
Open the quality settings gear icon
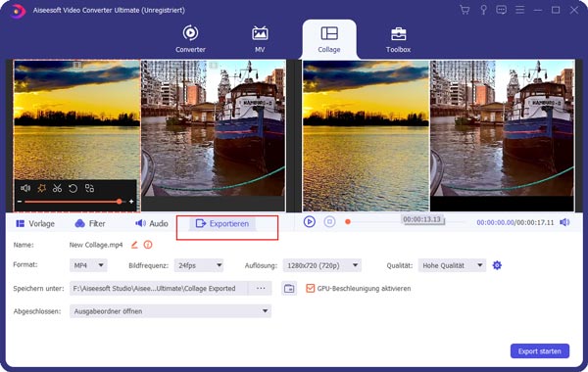497,265
